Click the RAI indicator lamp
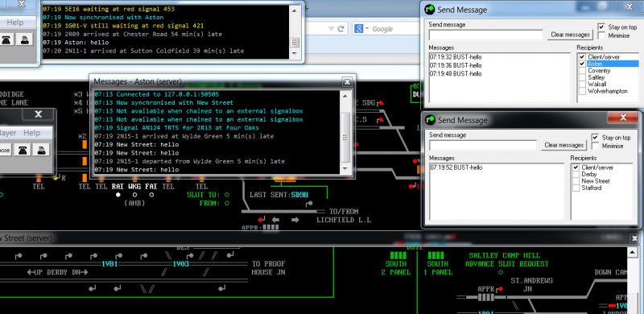This screenshot has width=644, height=314. [118, 194]
